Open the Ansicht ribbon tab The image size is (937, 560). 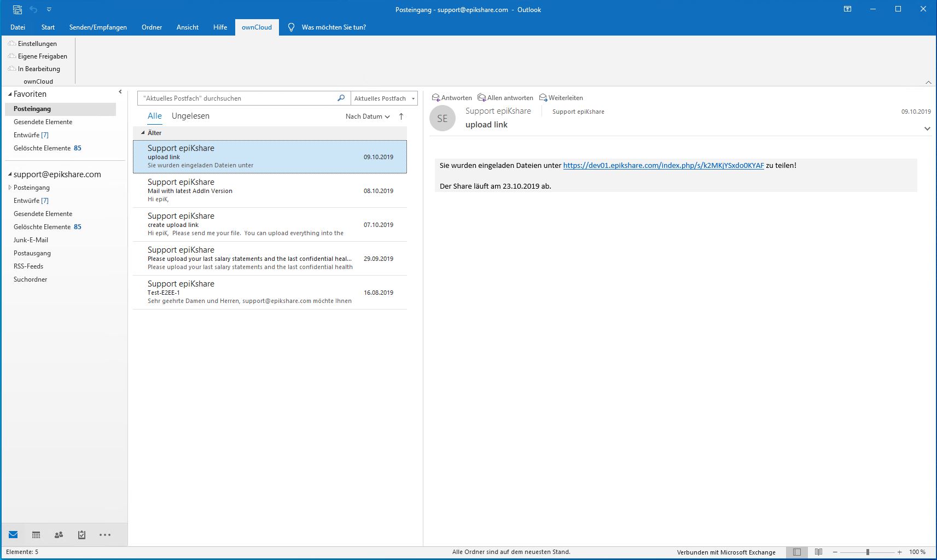tap(188, 27)
